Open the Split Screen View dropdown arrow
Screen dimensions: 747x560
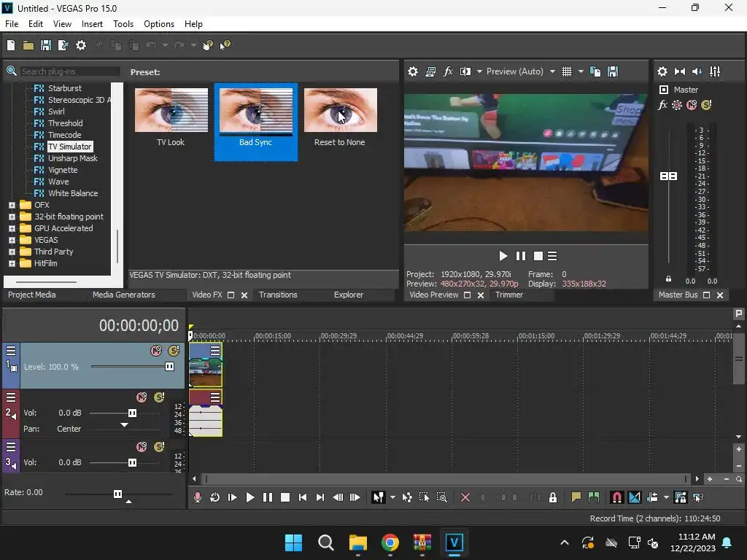pos(479,71)
